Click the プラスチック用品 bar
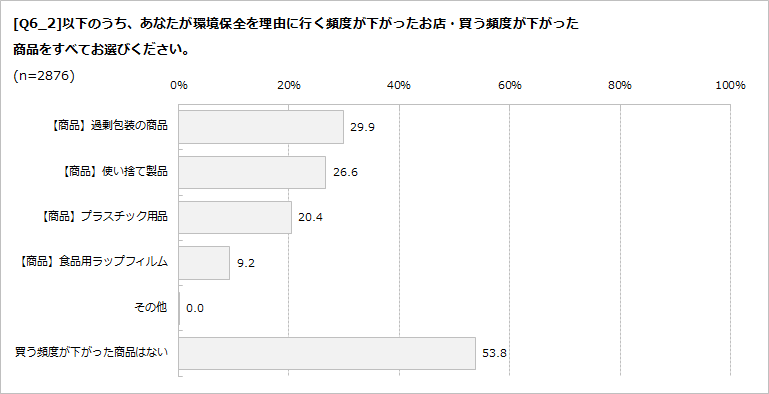 (x=235, y=217)
